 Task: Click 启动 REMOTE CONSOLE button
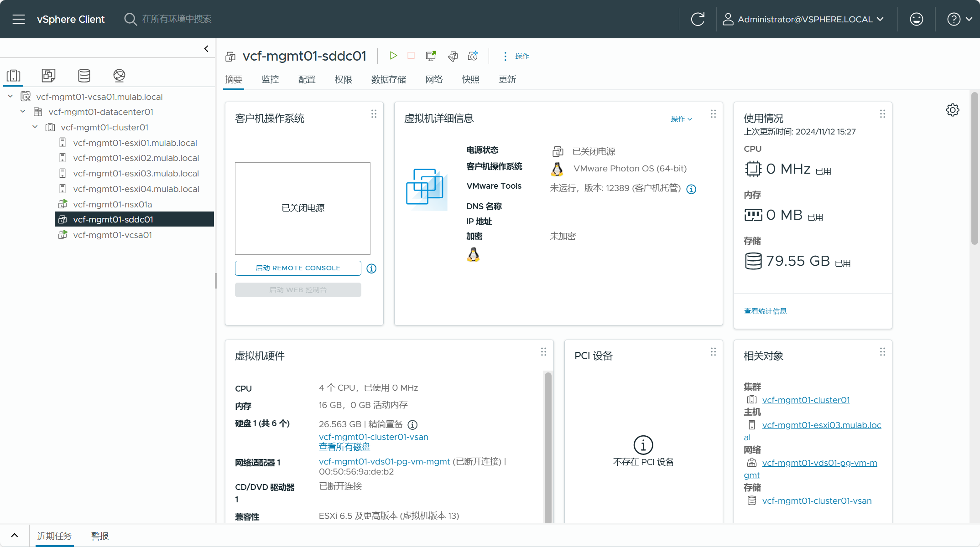(x=298, y=268)
